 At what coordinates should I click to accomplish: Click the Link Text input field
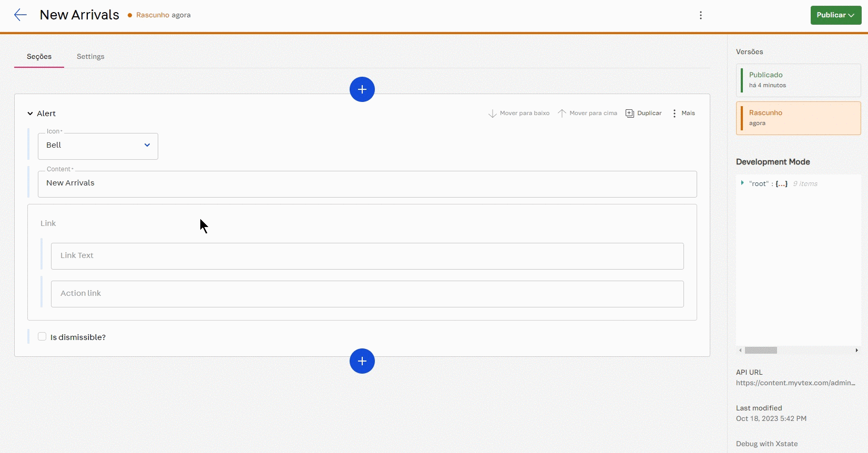click(367, 256)
